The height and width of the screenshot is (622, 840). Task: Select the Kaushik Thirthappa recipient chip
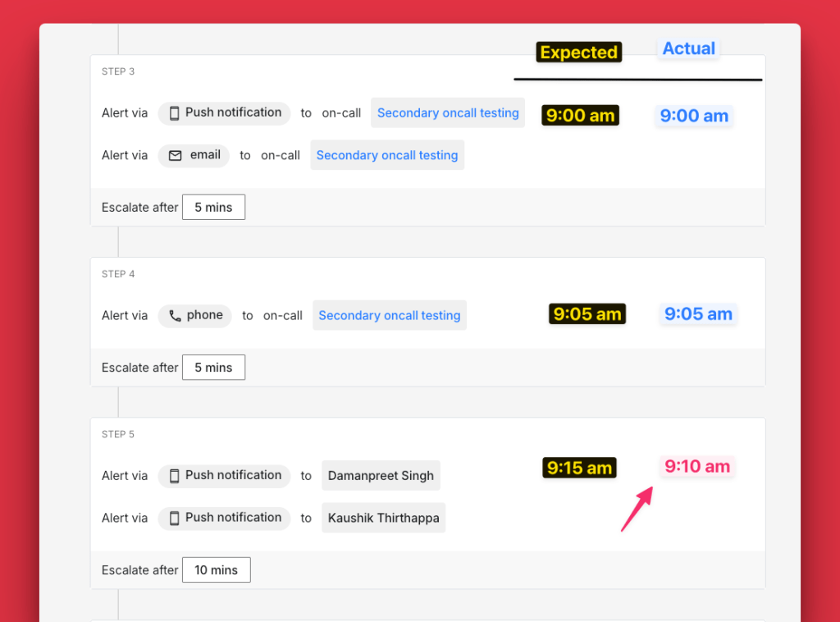[x=383, y=518]
